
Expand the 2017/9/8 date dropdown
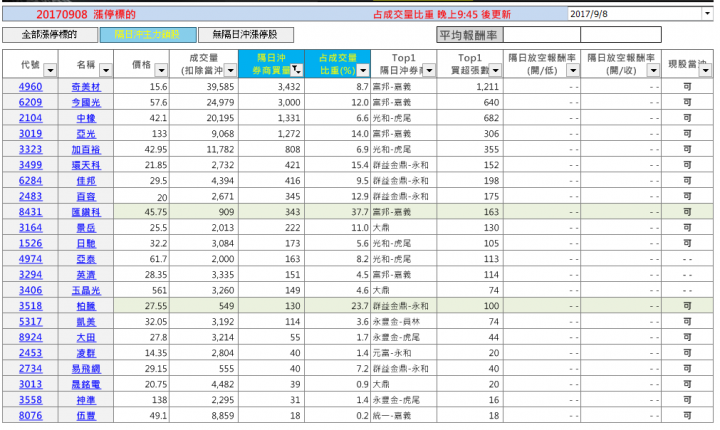click(x=707, y=14)
